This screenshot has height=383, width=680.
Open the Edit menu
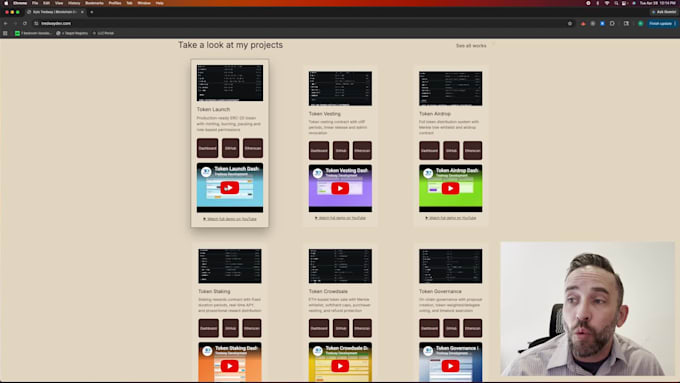tap(46, 3)
